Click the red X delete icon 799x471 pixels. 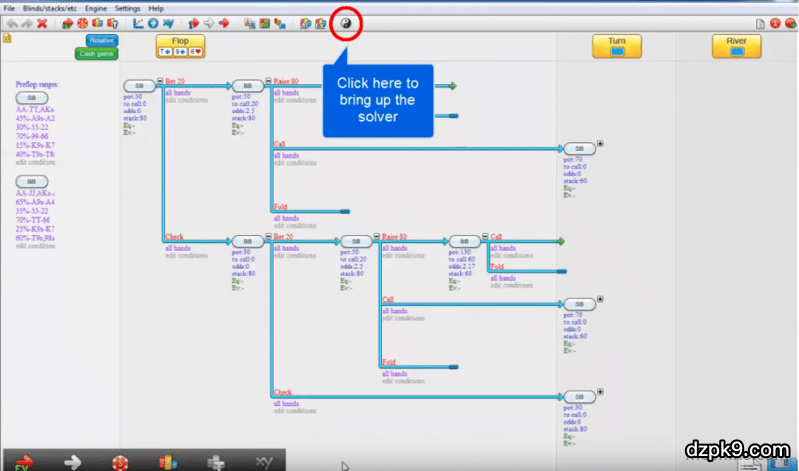42,23
